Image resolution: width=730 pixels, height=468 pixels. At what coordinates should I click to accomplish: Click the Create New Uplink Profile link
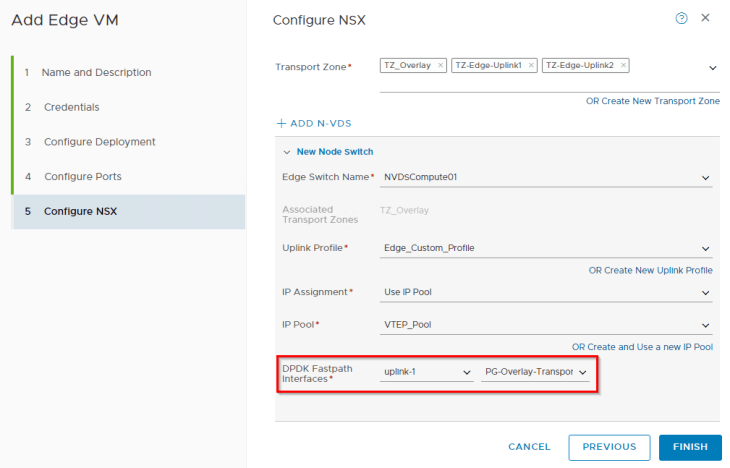click(x=650, y=270)
